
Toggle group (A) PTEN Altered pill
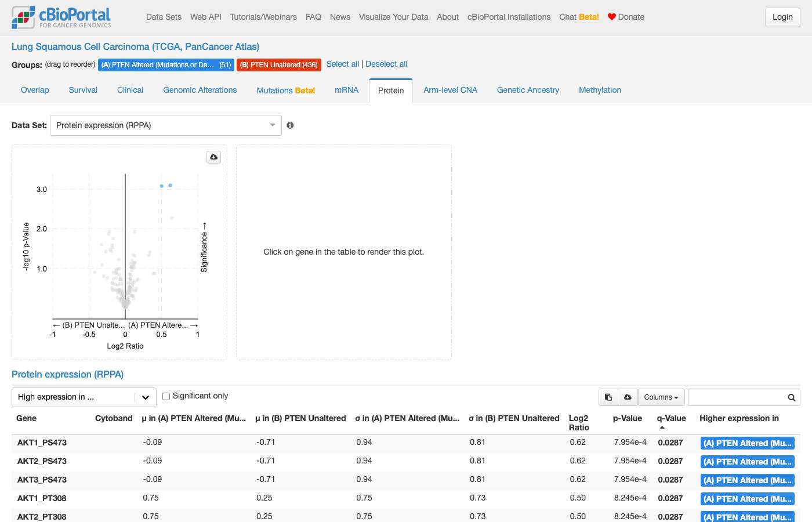166,65
